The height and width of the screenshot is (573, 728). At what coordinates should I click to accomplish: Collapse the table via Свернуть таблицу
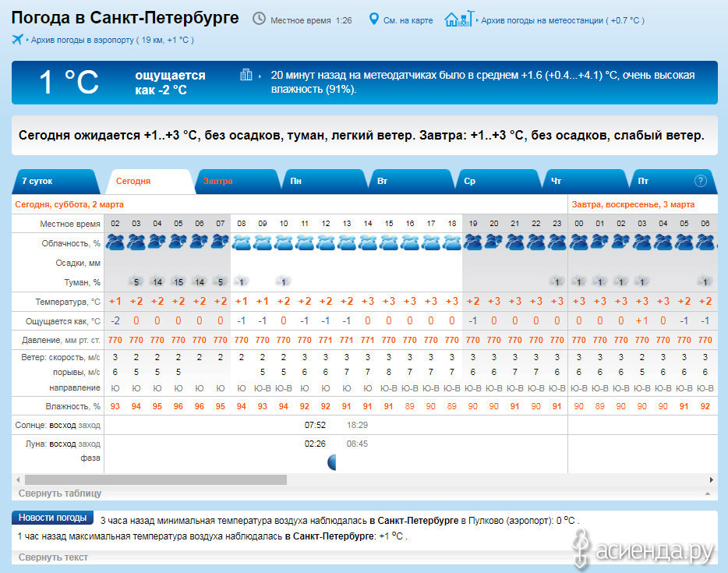[60, 493]
